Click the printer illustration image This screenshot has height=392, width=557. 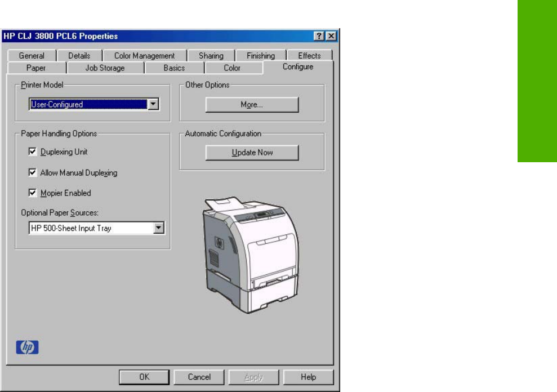pos(251,255)
